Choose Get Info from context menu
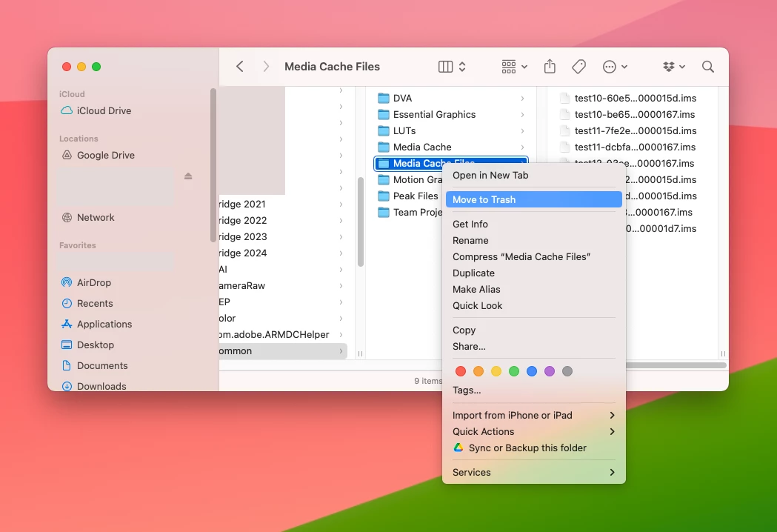Image resolution: width=777 pixels, height=532 pixels. [x=534, y=224]
